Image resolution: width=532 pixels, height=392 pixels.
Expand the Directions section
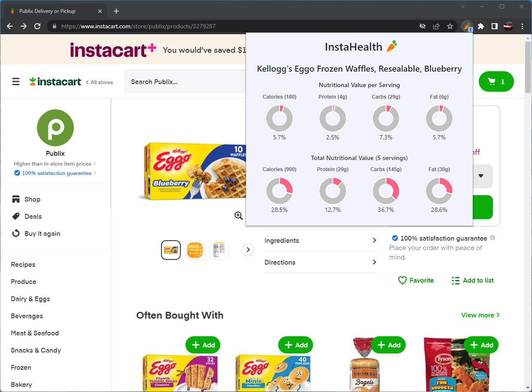pyautogui.click(x=321, y=262)
